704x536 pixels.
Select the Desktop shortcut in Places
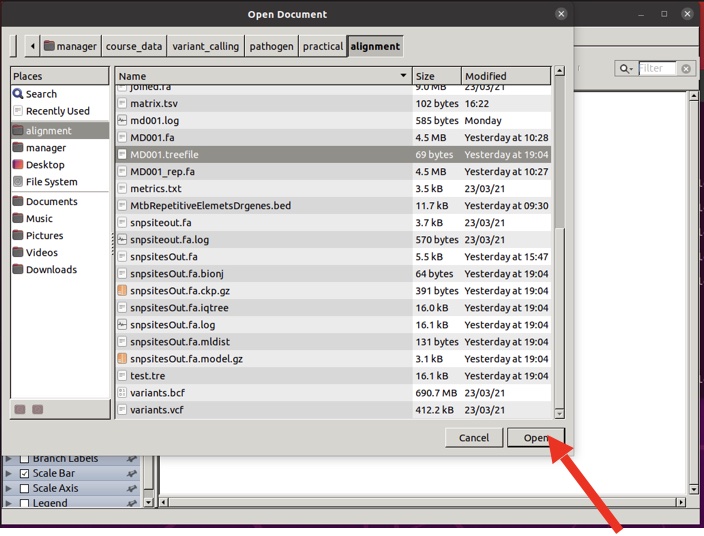click(x=45, y=165)
